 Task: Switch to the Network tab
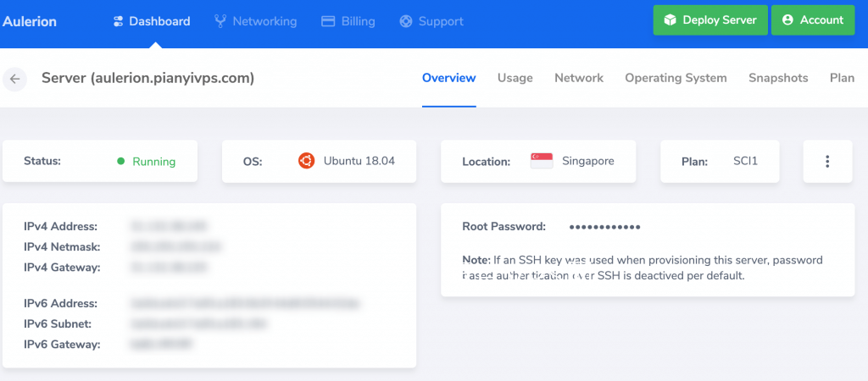(x=579, y=78)
